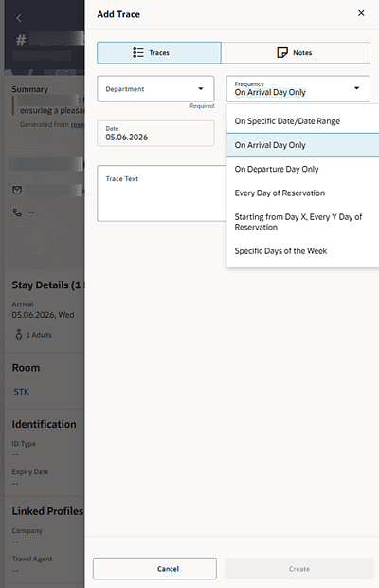Click the adults person icon
The width and height of the screenshot is (379, 588).
tap(19, 335)
